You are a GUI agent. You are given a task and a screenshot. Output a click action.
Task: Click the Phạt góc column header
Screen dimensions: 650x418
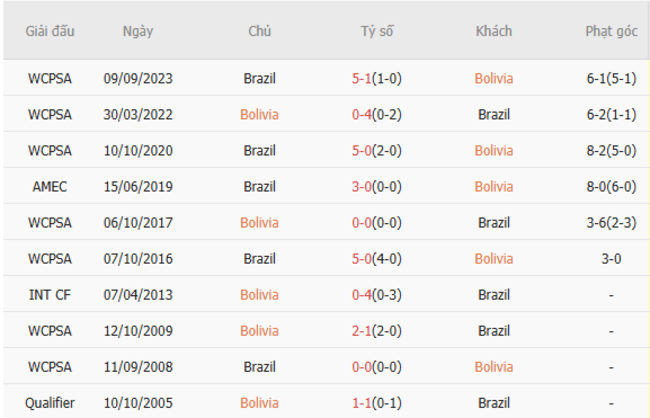click(x=611, y=31)
